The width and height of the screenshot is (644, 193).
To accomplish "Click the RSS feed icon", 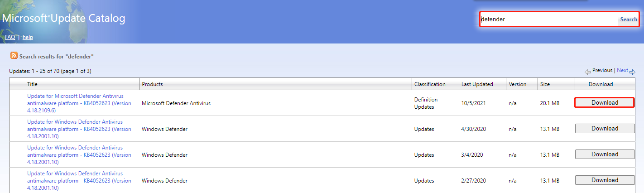I will pos(14,56).
